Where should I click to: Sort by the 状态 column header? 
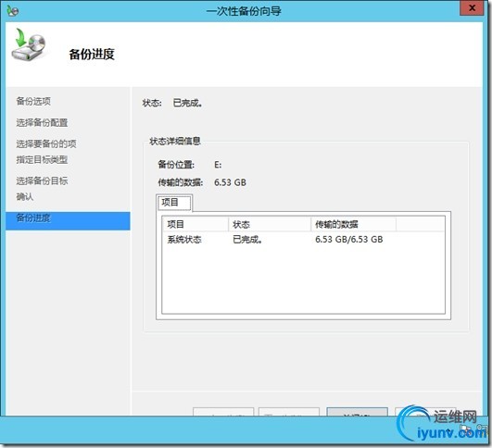[270, 224]
